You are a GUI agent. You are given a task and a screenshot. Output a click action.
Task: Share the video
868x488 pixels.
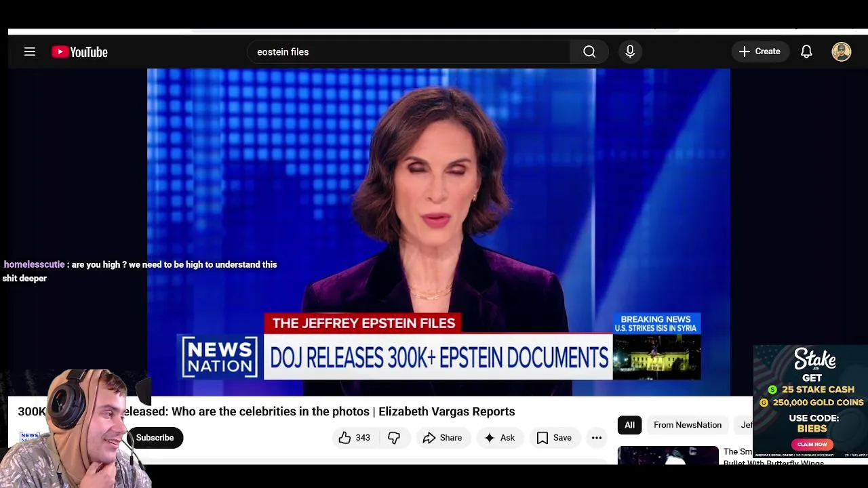point(442,438)
